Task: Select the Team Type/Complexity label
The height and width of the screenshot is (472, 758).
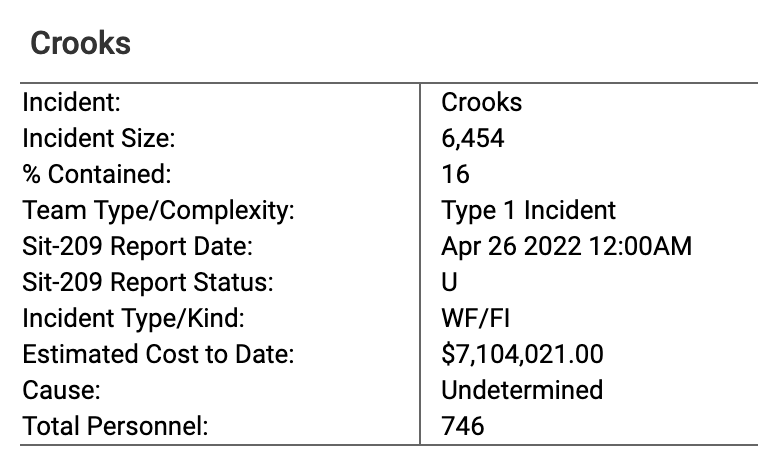Action: (159, 210)
